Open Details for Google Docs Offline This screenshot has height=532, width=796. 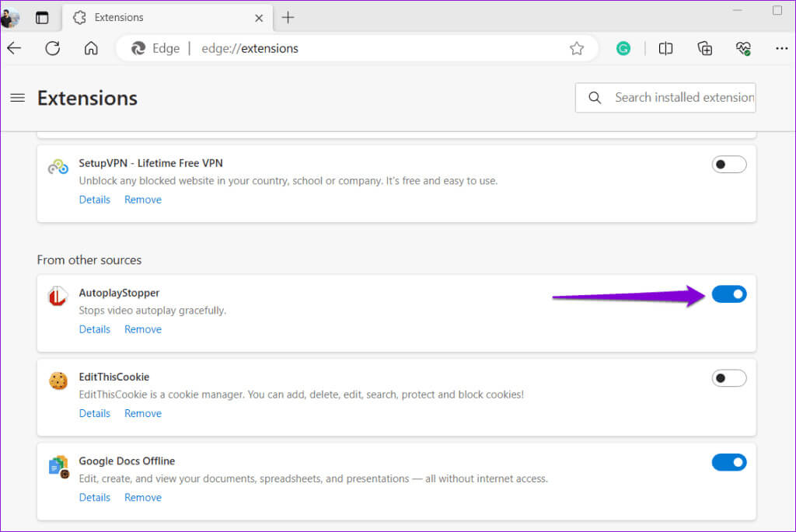pos(94,498)
